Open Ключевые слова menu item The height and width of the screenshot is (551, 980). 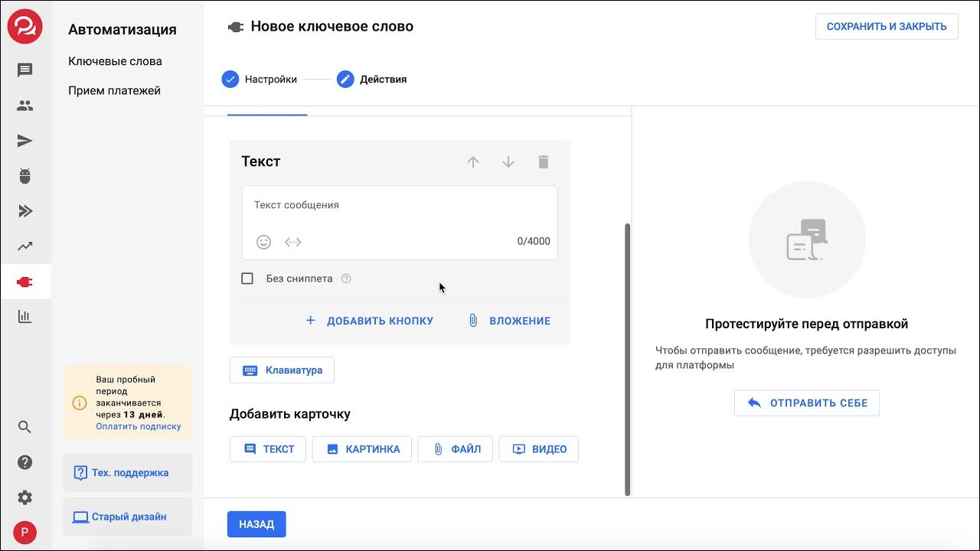115,61
